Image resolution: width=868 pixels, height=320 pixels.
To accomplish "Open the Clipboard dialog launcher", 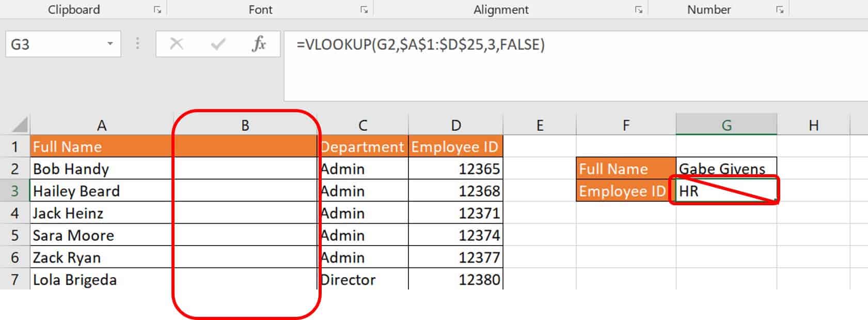I will (157, 10).
